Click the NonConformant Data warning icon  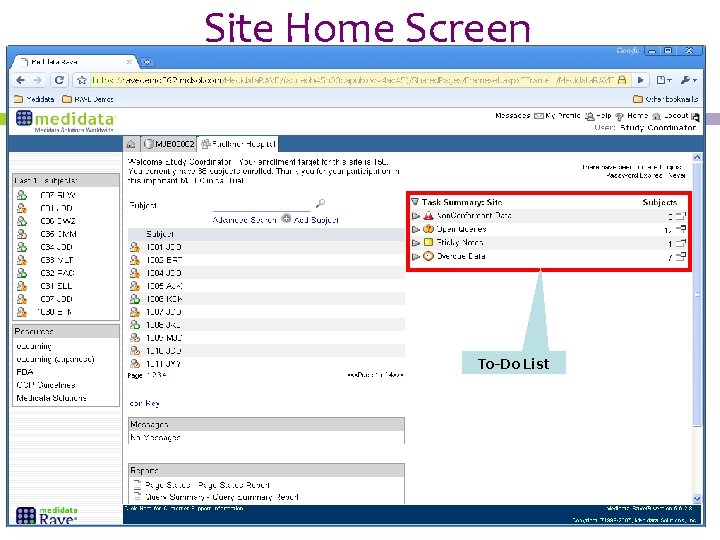point(428,215)
